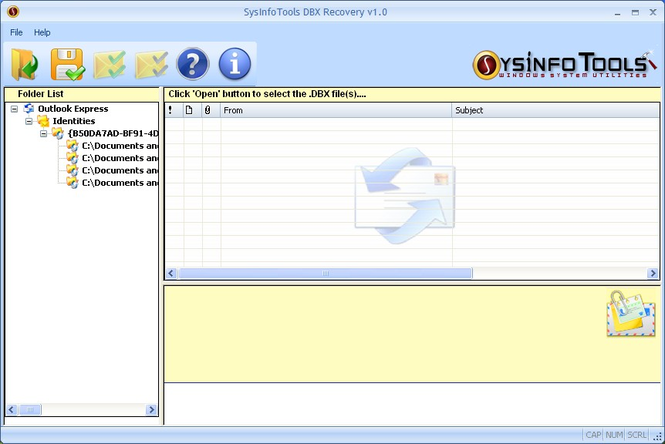Click the NUM status bar indicator
The image size is (665, 444).
(614, 435)
